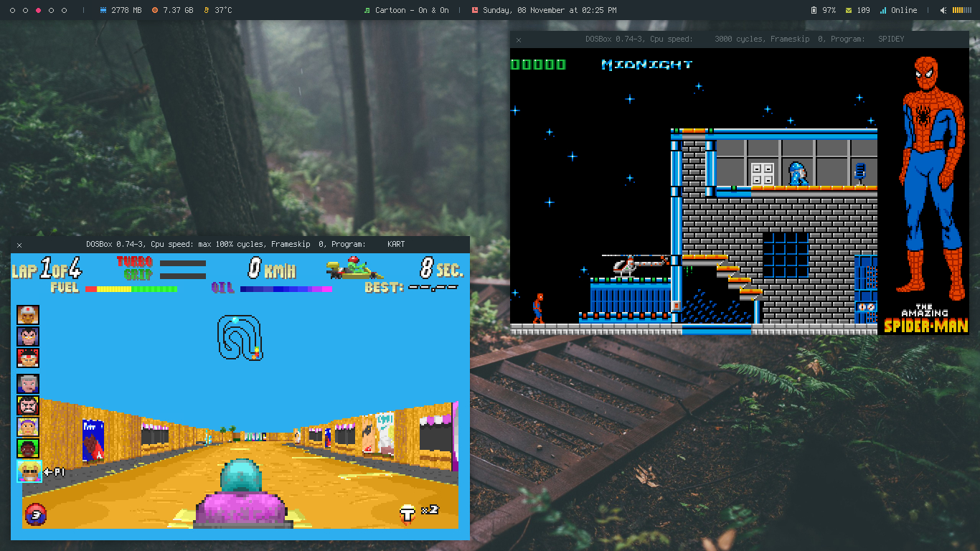The width and height of the screenshot is (980, 551).
Task: Select the dark-haired goggles racer portrait
Action: 28,336
